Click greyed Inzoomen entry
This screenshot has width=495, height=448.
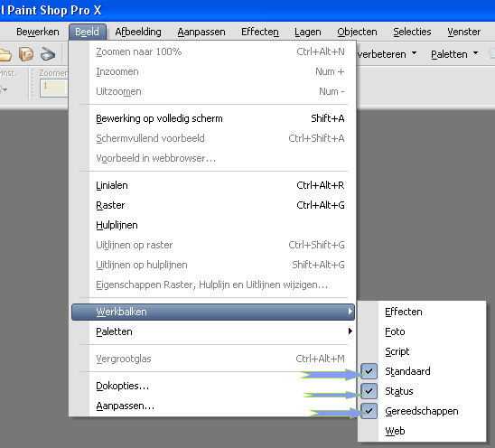coord(213,71)
